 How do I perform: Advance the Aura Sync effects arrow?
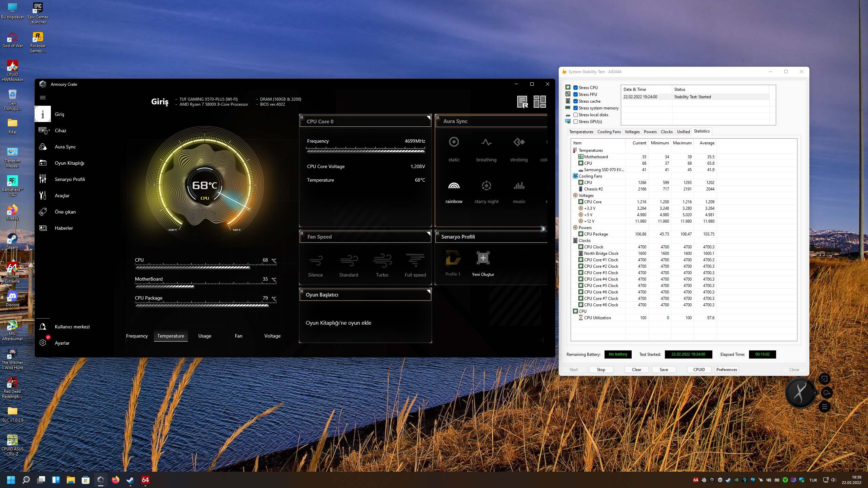(544, 229)
